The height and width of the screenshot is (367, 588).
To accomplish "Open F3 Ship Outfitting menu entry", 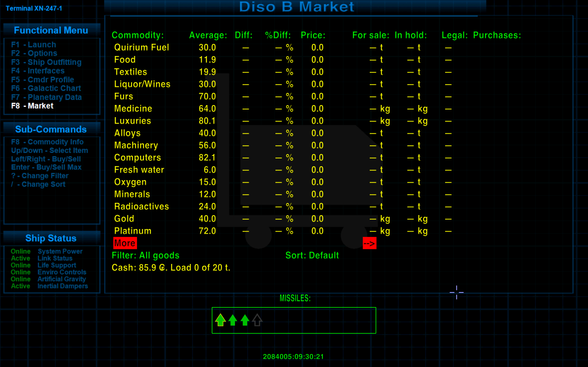I will [x=46, y=62].
